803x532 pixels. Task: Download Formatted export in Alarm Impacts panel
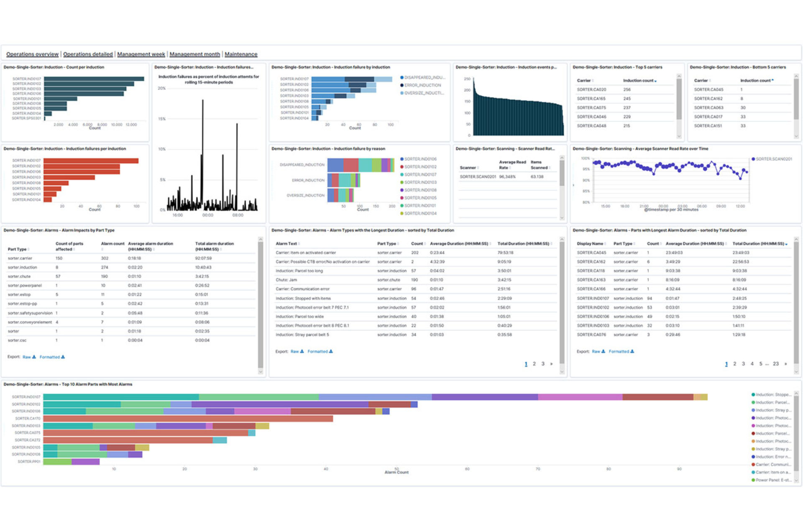click(52, 357)
